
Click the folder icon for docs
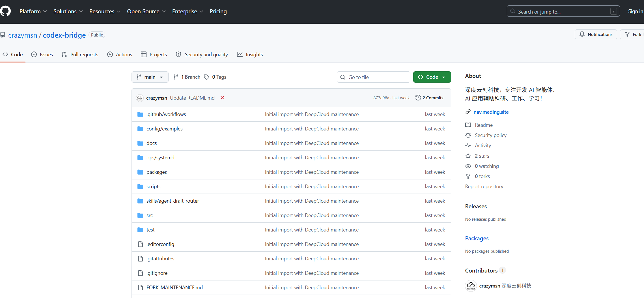tap(140, 143)
